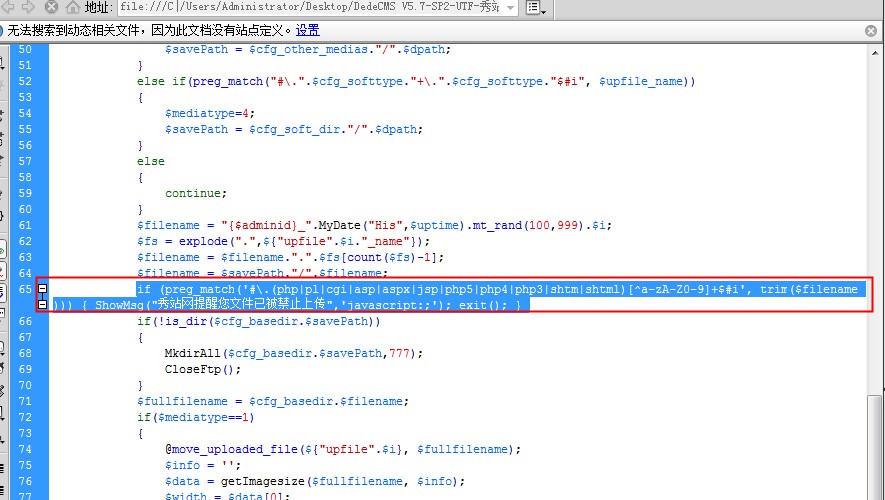Expand the address history dropdown arrow
Screen dimensions: 885x500
pyautogui.click(x=510, y=7)
